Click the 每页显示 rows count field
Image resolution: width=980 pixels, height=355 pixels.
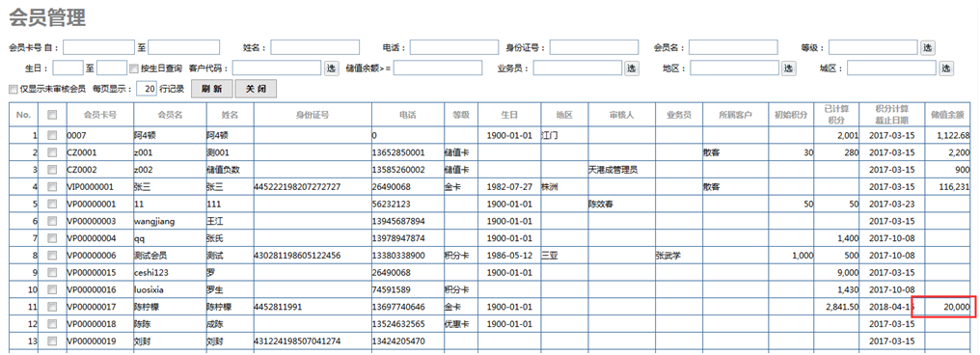pos(147,89)
